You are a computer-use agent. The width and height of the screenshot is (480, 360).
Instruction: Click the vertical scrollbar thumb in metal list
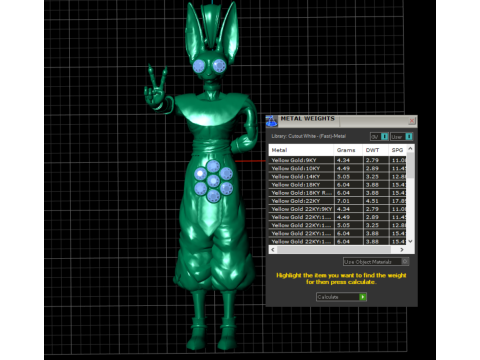click(x=411, y=165)
